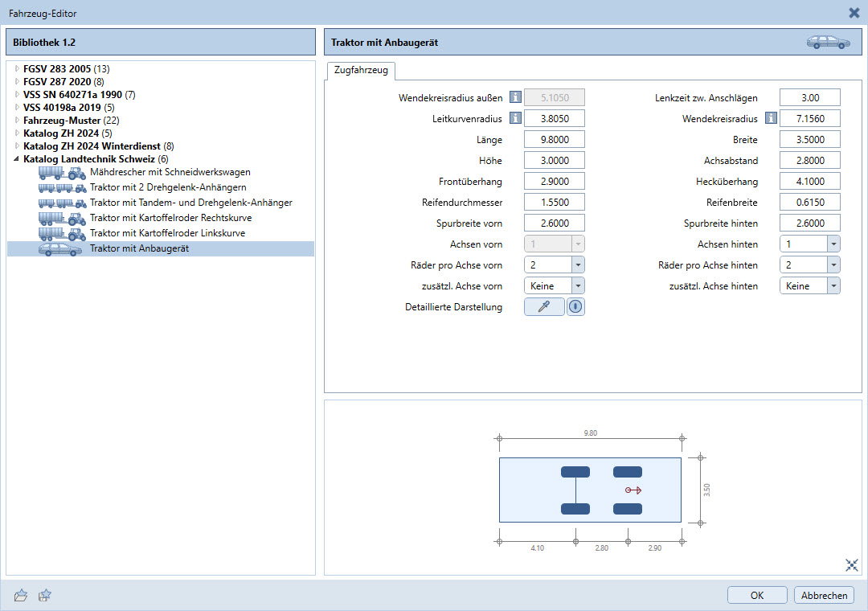The image size is (868, 611).
Task: Open the Achsen hinten dropdown
Action: coord(833,244)
